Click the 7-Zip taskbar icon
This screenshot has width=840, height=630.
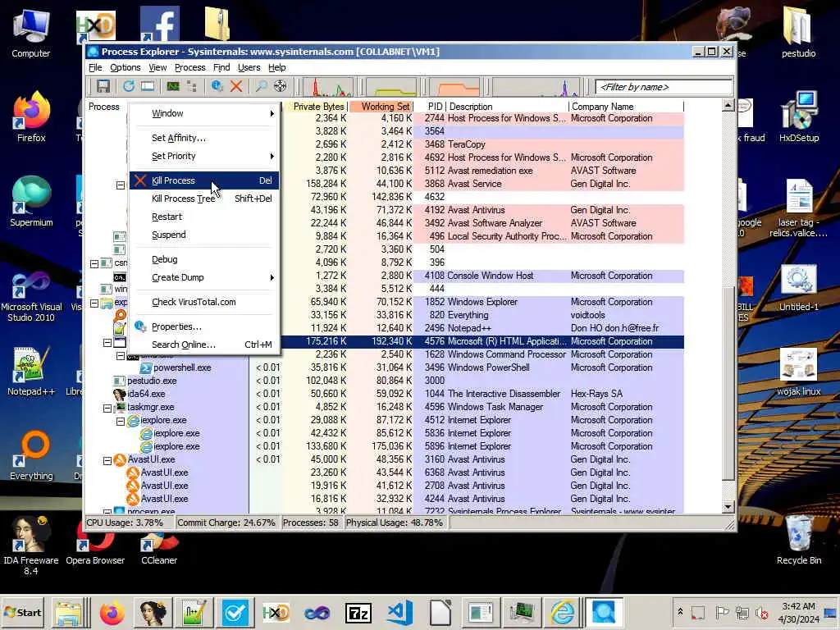[358, 612]
